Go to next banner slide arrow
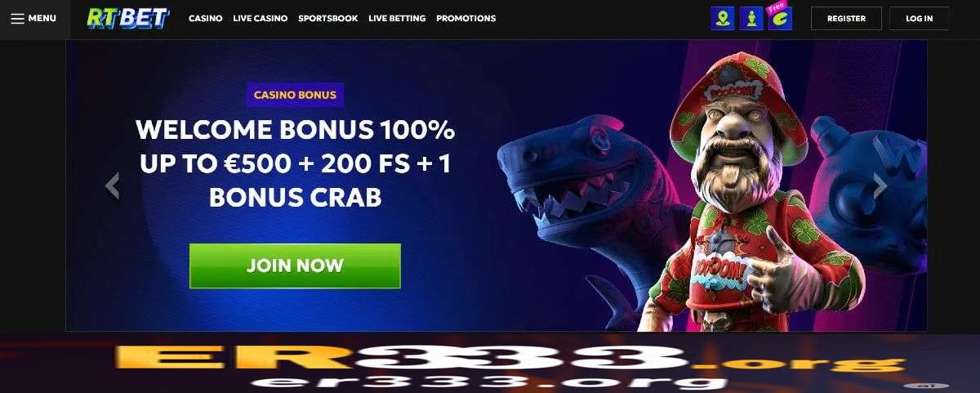 pyautogui.click(x=880, y=186)
